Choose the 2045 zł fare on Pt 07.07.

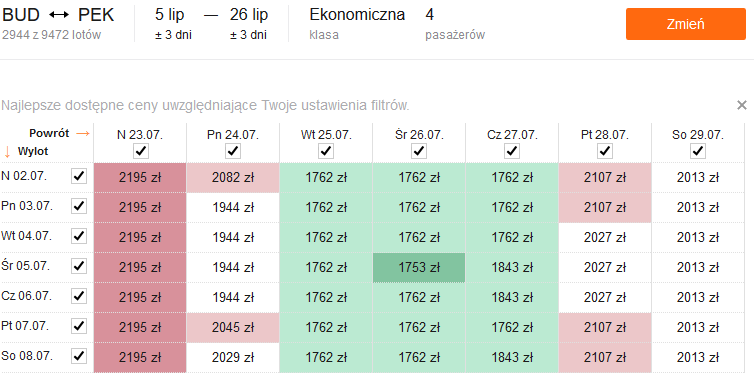[x=233, y=327]
